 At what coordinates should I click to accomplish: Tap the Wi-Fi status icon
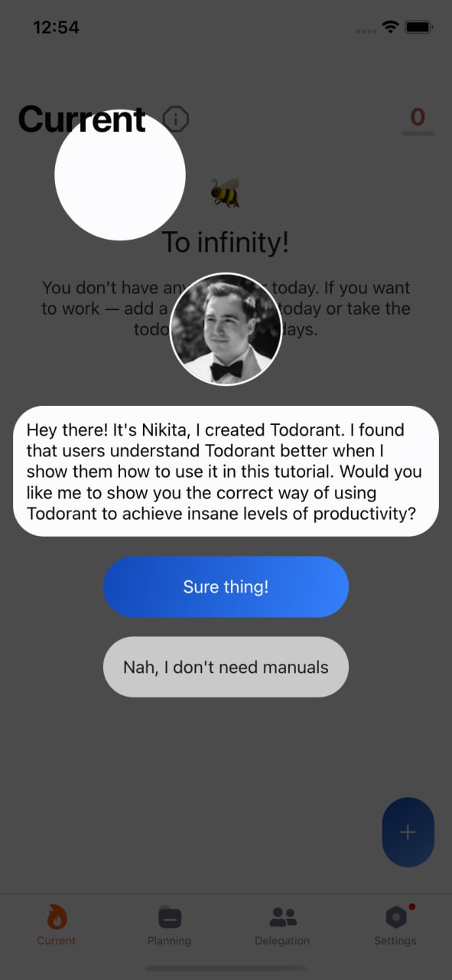point(390,28)
